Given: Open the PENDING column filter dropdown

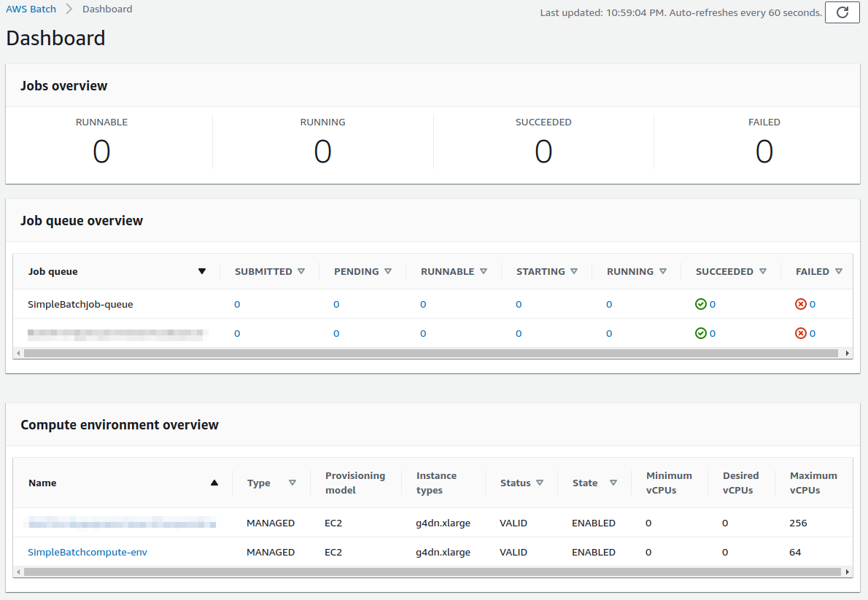Looking at the screenshot, I should (x=390, y=270).
